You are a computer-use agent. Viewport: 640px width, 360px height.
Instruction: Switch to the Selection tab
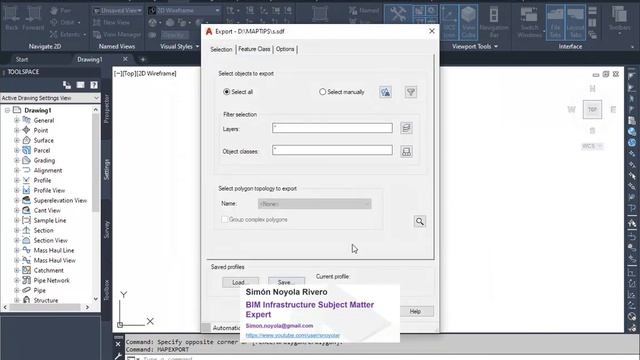[221, 49]
